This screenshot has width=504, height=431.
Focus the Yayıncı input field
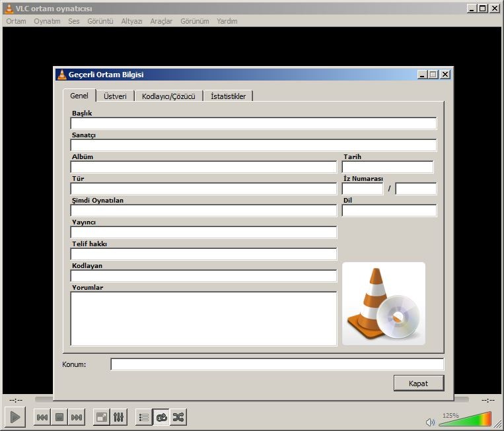click(203, 232)
